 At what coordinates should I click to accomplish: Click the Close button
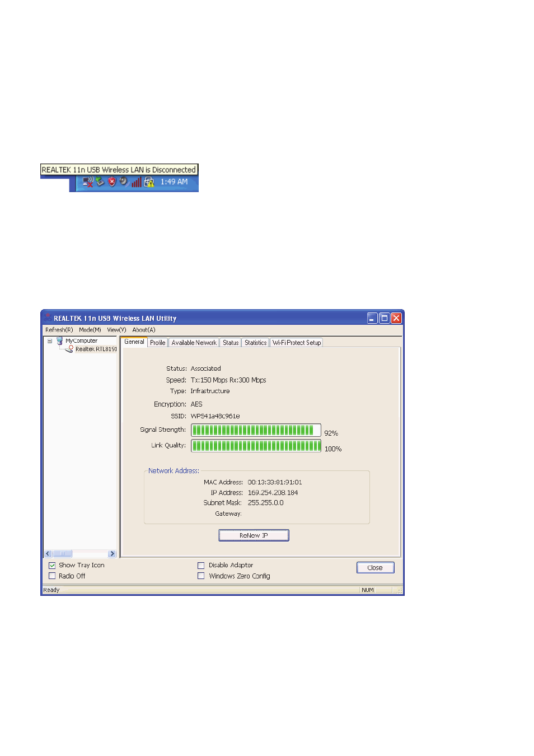click(x=375, y=567)
